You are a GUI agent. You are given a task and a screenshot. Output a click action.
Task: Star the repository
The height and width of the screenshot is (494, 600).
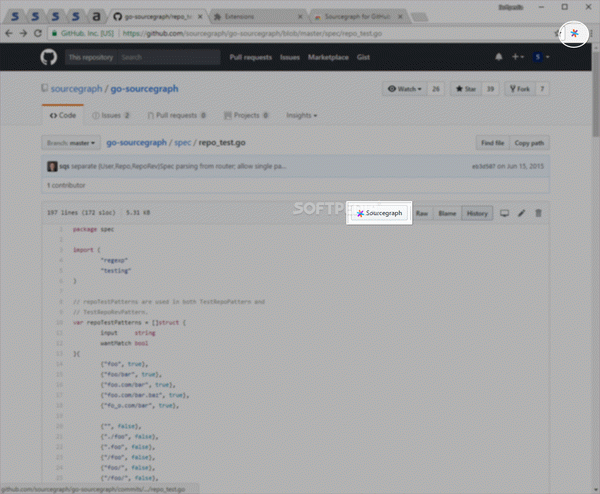466,89
